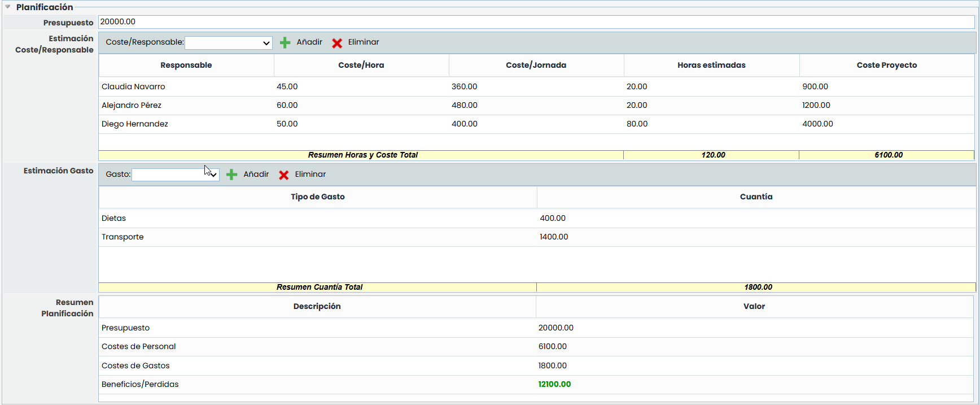Click the green plus icon in Gasto toolbar
This screenshot has width=980, height=405.
pyautogui.click(x=231, y=175)
